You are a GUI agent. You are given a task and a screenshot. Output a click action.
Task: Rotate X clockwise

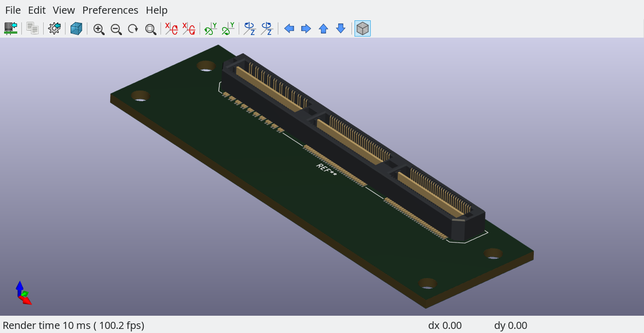[172, 28]
